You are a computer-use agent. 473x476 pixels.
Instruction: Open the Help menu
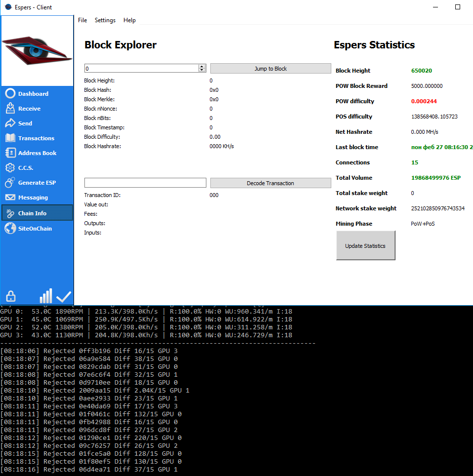pos(129,20)
